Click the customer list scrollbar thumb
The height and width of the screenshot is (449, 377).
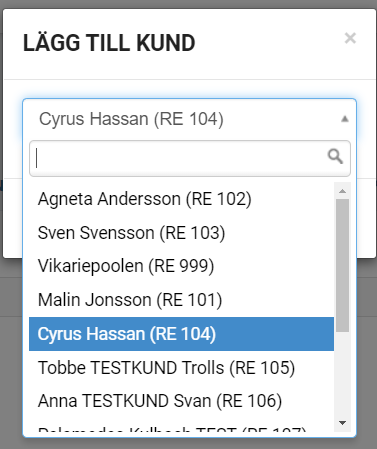[x=342, y=265]
